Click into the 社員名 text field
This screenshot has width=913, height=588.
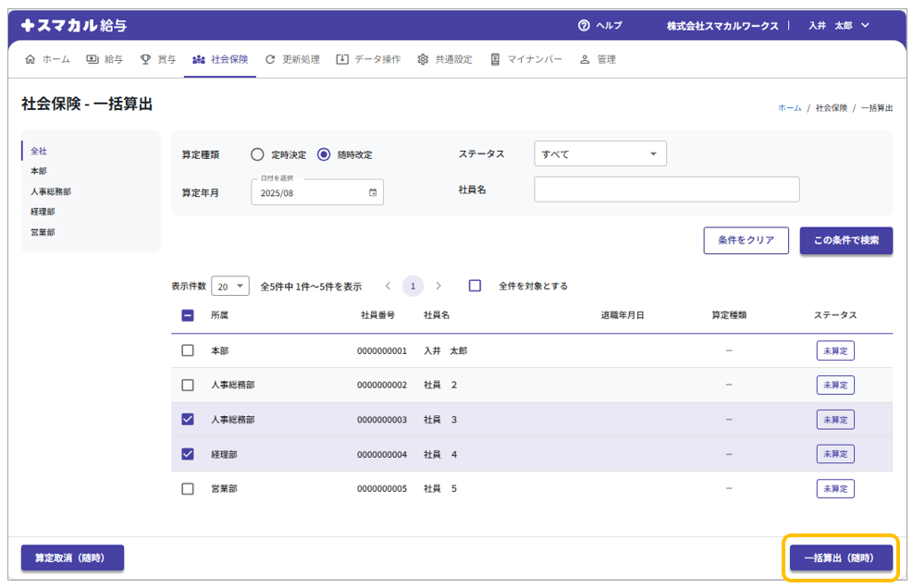click(x=666, y=190)
